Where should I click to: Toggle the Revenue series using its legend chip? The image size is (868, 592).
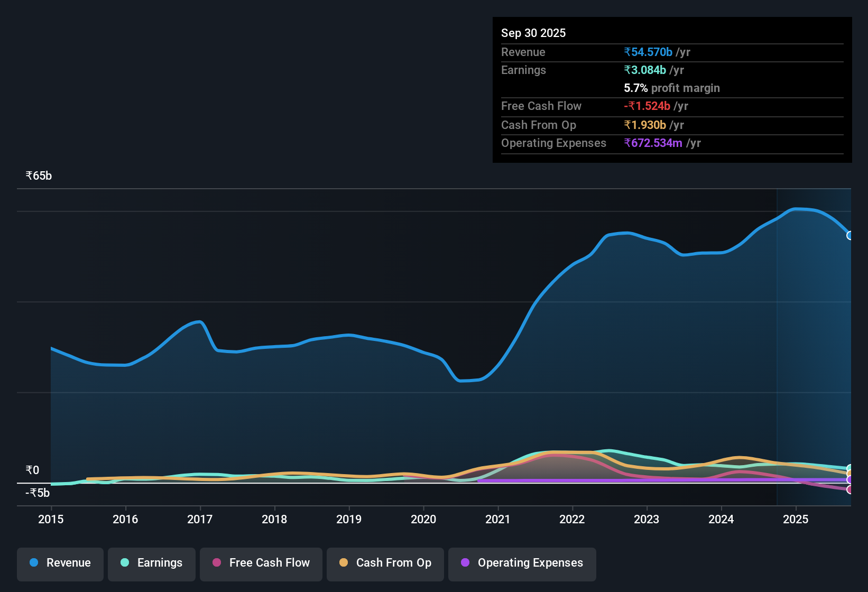(x=60, y=563)
